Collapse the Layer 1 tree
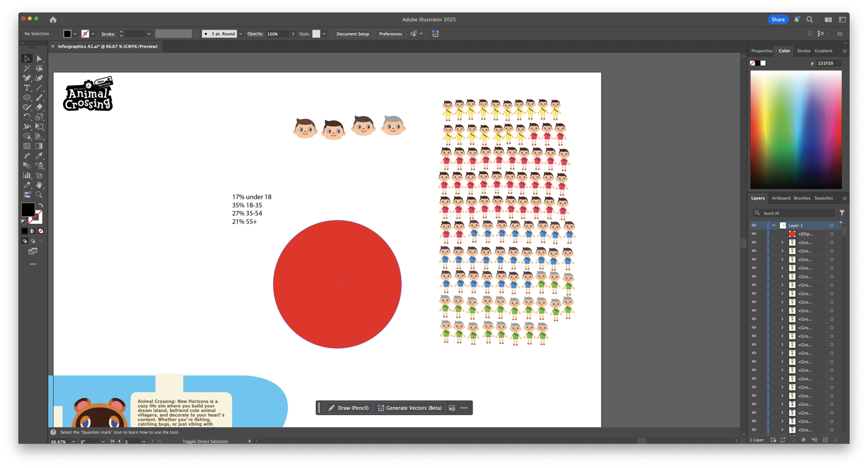Viewport: 868px width, 468px height. pos(773,225)
